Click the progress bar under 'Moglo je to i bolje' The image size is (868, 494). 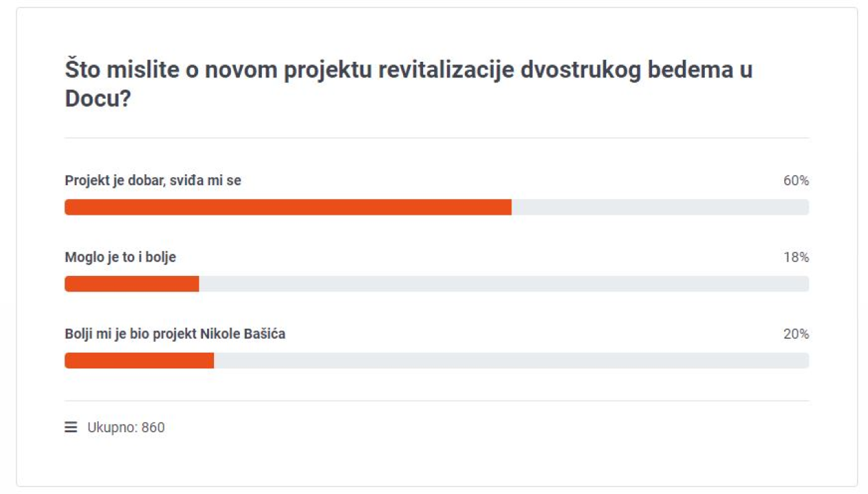[130, 283]
